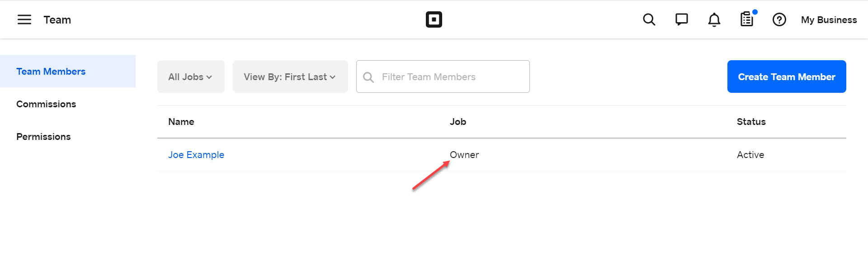
Task: Open the header search magnifier icon
Action: pos(649,19)
